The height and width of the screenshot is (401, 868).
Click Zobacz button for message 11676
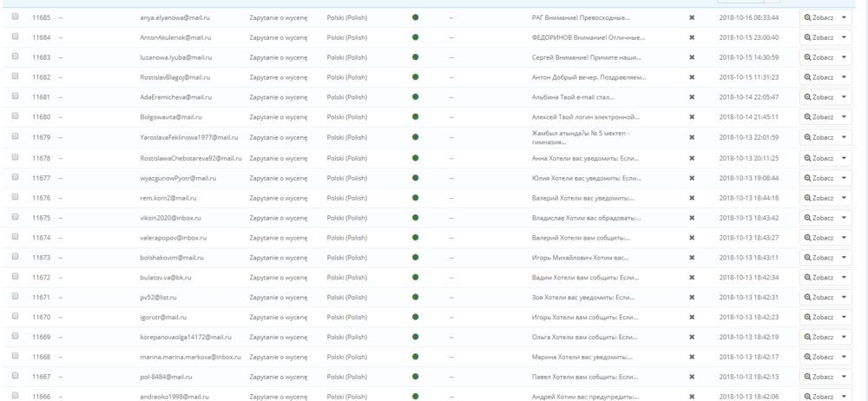[x=819, y=198]
